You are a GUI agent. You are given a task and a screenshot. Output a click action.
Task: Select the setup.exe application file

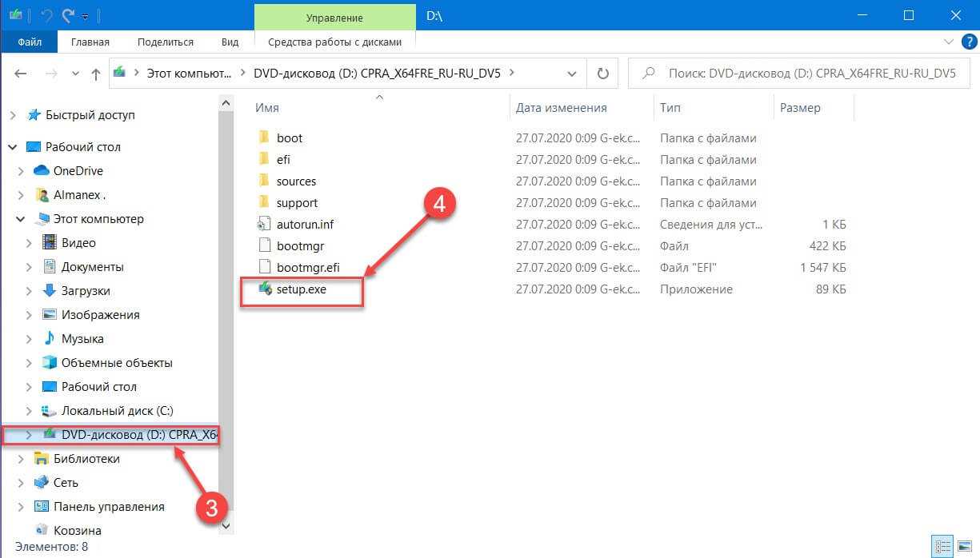pos(301,289)
